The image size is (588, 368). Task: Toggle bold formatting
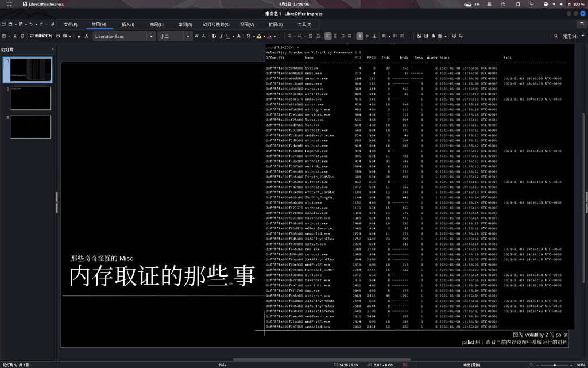pyautogui.click(x=214, y=36)
